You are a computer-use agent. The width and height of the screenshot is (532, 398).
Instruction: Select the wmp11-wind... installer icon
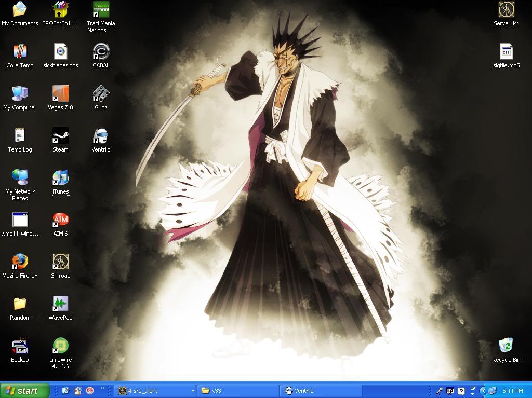(x=20, y=224)
